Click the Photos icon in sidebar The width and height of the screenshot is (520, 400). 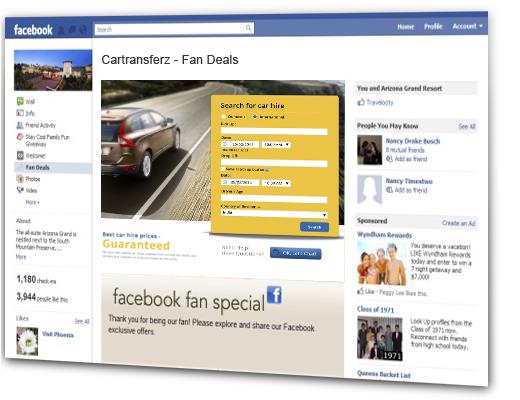[20, 179]
